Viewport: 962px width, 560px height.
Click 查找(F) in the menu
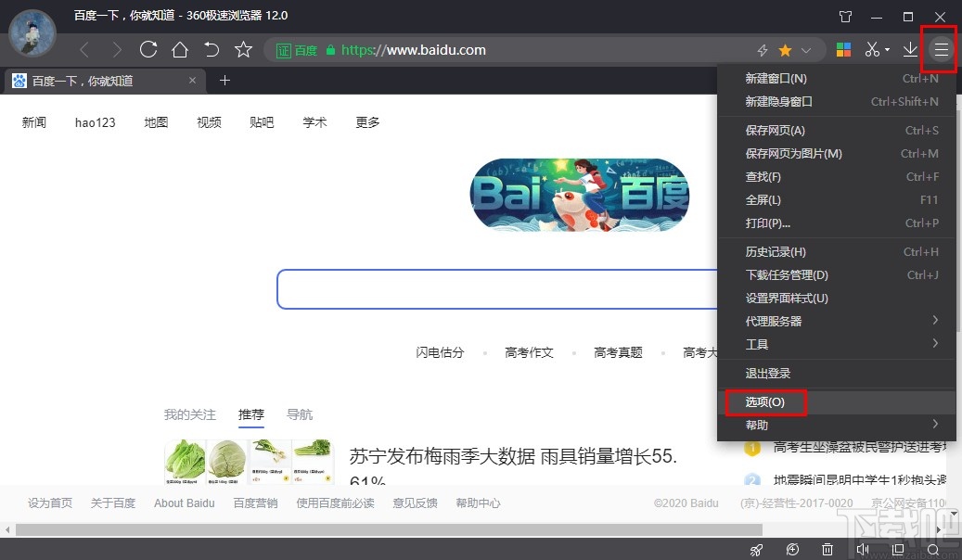[837, 177]
